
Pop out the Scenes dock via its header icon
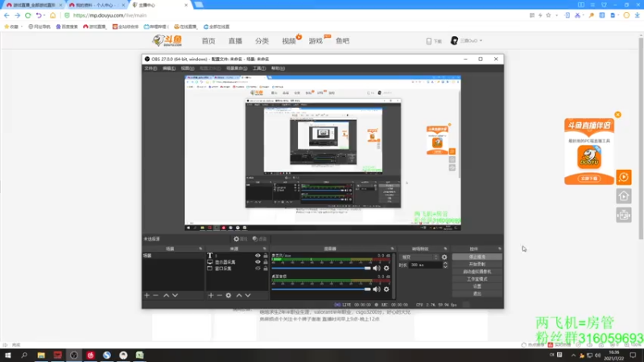pyautogui.click(x=200, y=249)
